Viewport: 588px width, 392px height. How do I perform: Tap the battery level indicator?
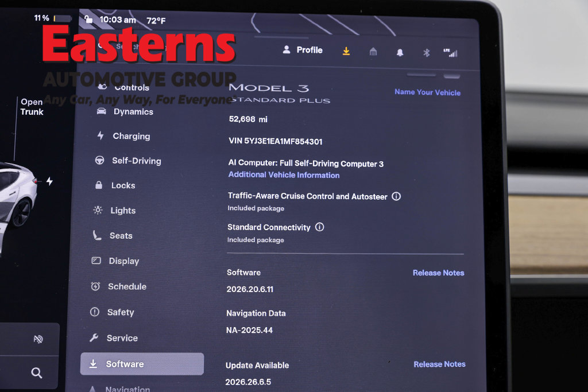(63, 18)
